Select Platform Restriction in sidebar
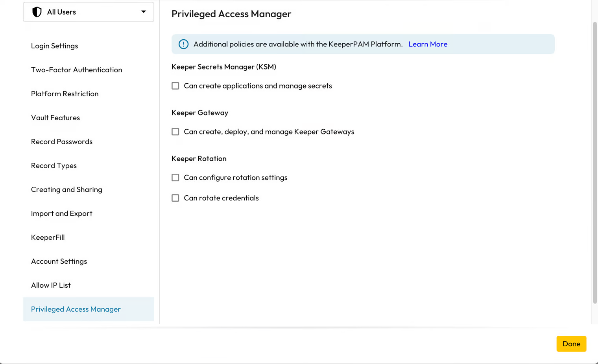This screenshot has width=598, height=364. [x=65, y=94]
